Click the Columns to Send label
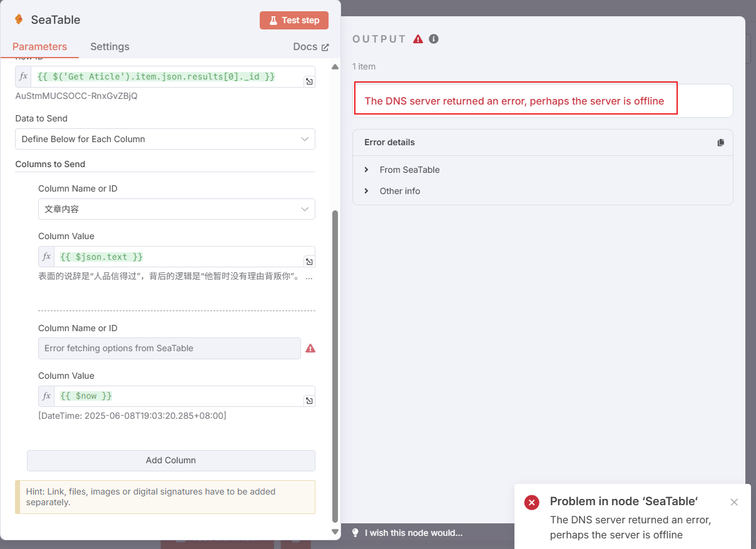 50,164
